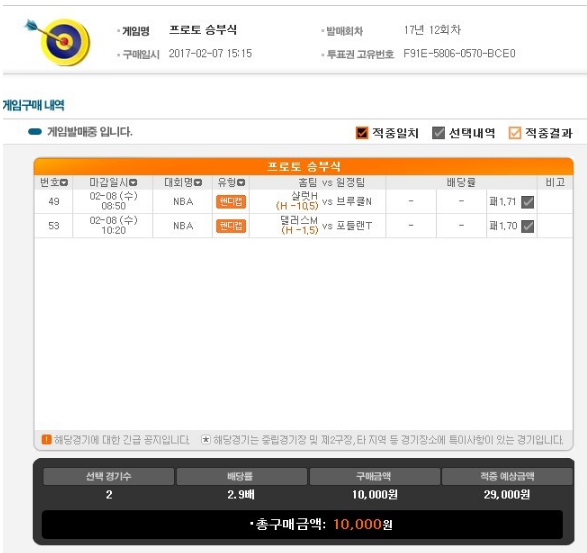Viewport: 587px width, 553px height.
Task: Click the 프로토 승부식 orange table header
Action: 304,166
